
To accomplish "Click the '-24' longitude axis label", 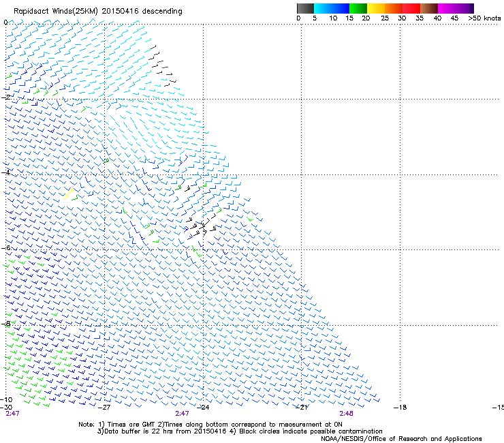I will pos(203,407).
